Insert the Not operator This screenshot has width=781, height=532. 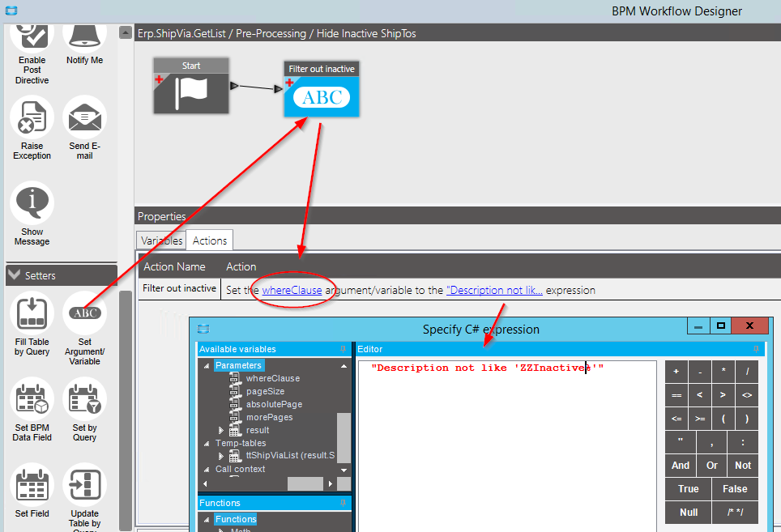[x=743, y=466]
